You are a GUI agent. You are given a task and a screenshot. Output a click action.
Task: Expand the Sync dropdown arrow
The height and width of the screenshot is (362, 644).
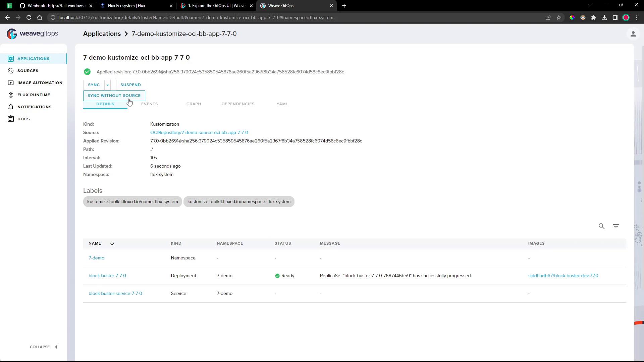[x=108, y=85]
